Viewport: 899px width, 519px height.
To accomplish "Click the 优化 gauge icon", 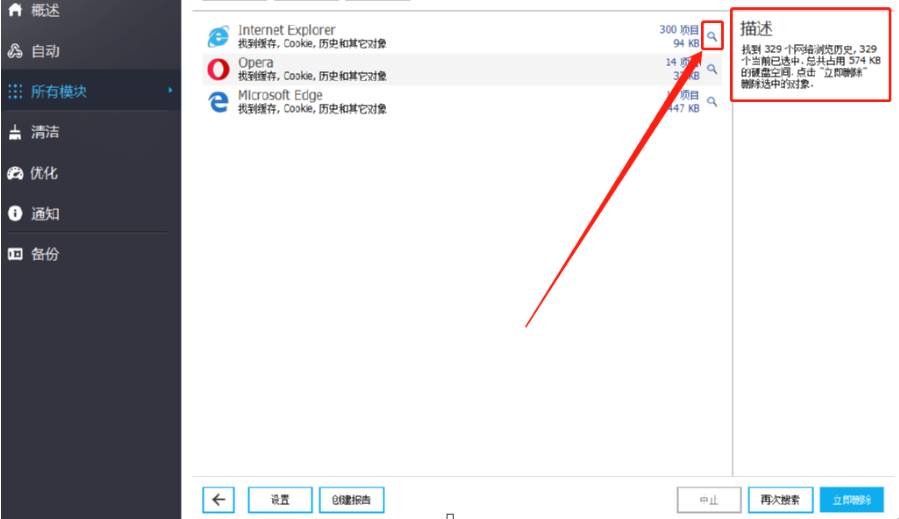I will click(x=15, y=173).
